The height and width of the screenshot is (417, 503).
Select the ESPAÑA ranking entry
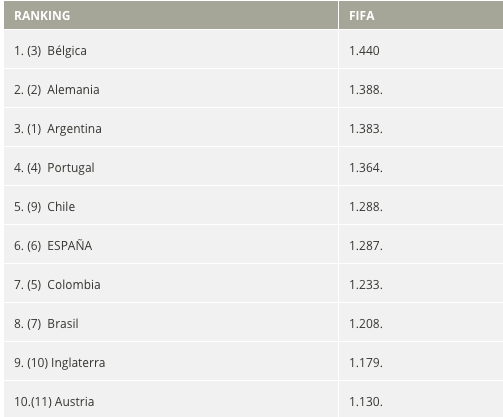click(x=171, y=244)
